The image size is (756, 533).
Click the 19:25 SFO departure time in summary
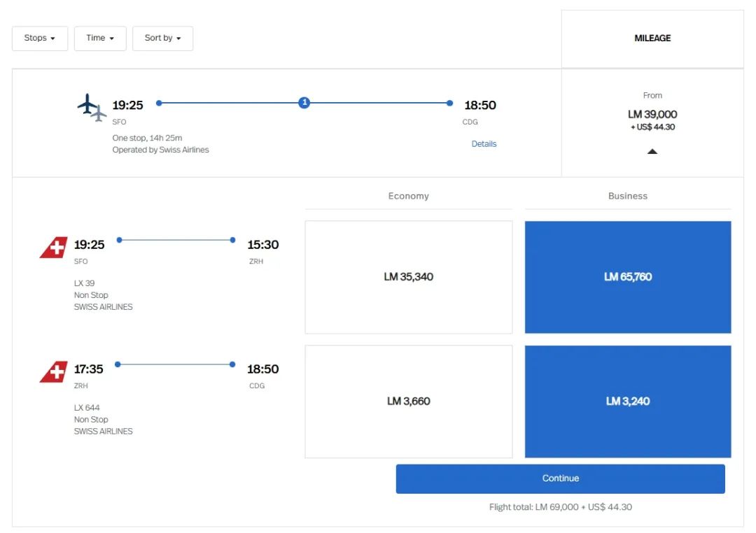tap(127, 106)
